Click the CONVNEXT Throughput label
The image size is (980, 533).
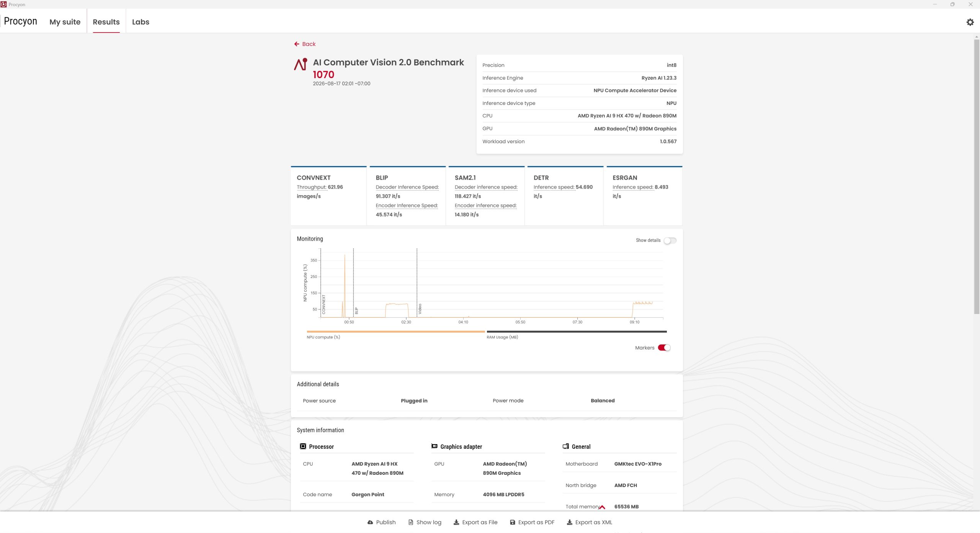[312, 187]
